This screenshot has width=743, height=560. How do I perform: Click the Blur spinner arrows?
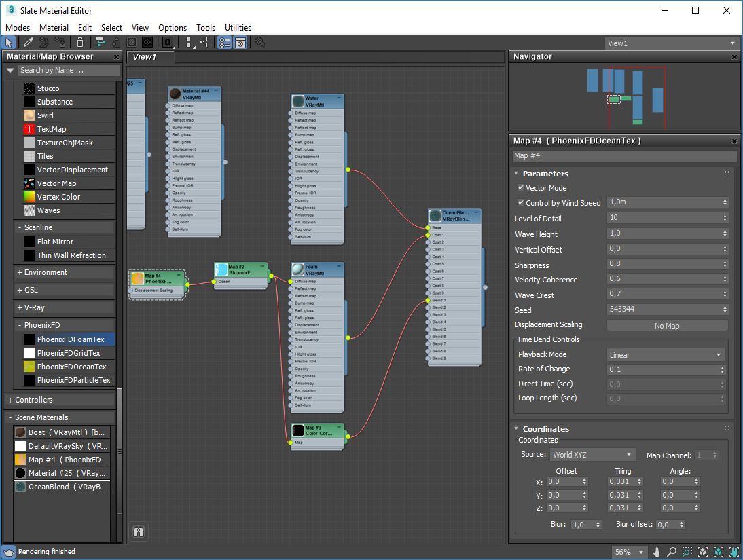tap(598, 525)
